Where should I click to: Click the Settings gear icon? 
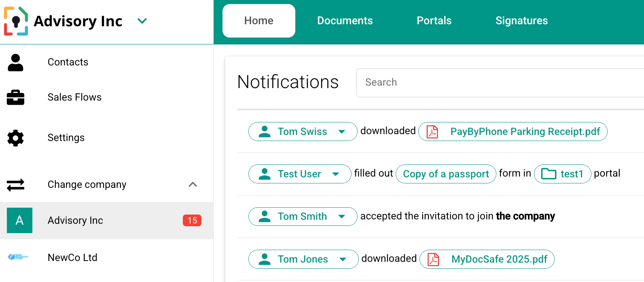click(x=16, y=138)
